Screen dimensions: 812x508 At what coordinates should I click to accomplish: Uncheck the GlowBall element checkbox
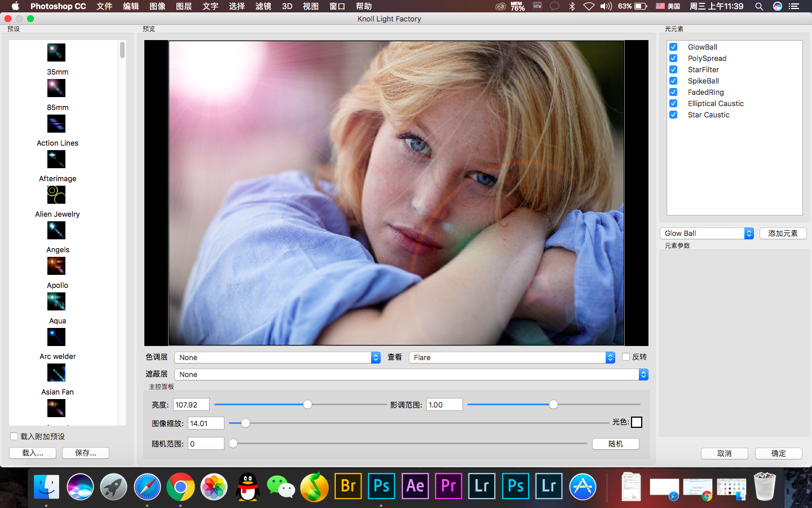click(673, 47)
